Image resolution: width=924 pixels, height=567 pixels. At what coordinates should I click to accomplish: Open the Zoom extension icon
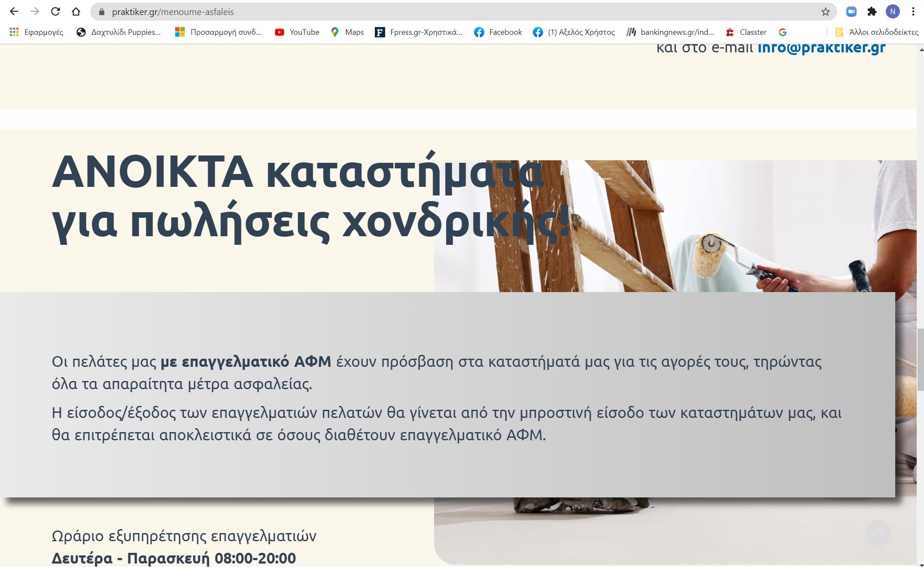[x=851, y=12]
